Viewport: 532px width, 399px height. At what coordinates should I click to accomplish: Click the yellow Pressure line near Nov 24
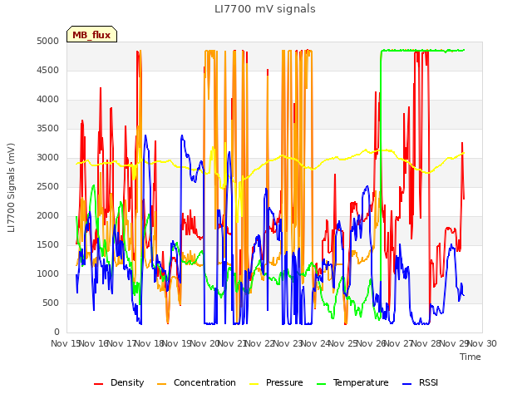317,167
